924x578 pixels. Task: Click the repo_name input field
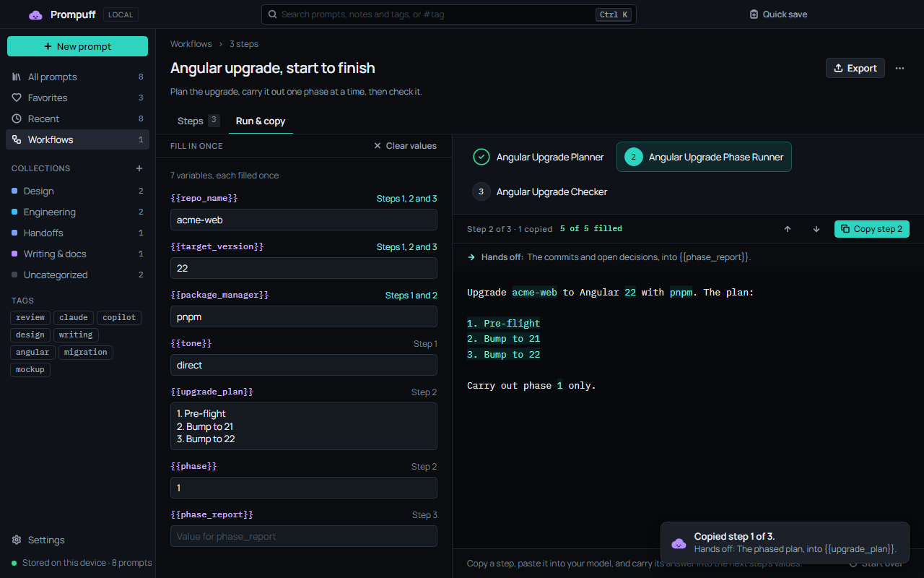point(304,220)
